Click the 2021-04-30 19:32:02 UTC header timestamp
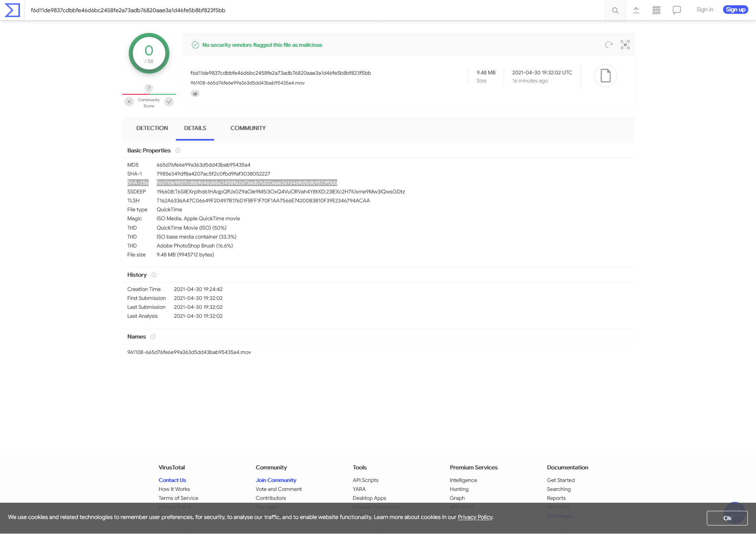The width and height of the screenshot is (756, 534). (542, 72)
